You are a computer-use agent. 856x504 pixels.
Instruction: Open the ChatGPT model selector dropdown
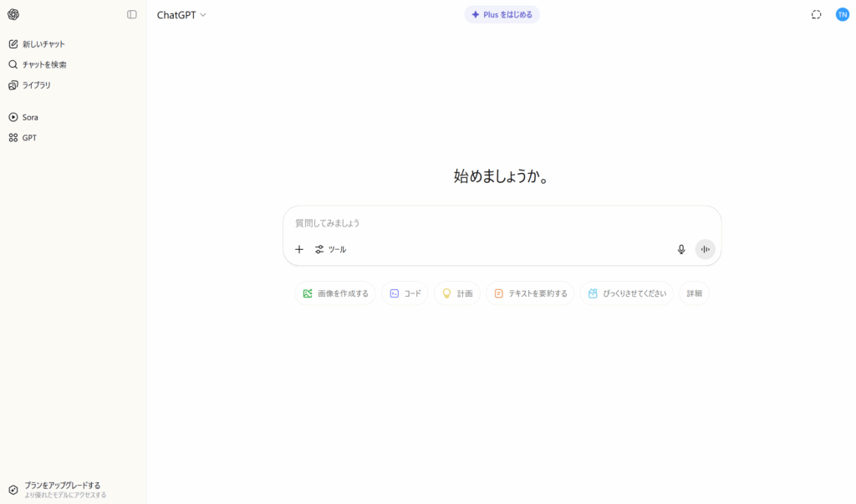coord(181,15)
